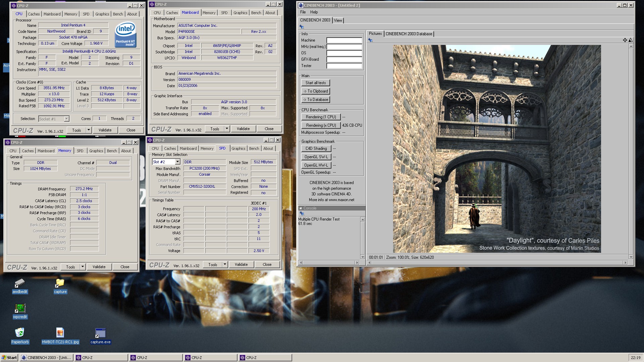Click the pin icon above Pictures view
This screenshot has height=362, width=644.
[370, 40]
